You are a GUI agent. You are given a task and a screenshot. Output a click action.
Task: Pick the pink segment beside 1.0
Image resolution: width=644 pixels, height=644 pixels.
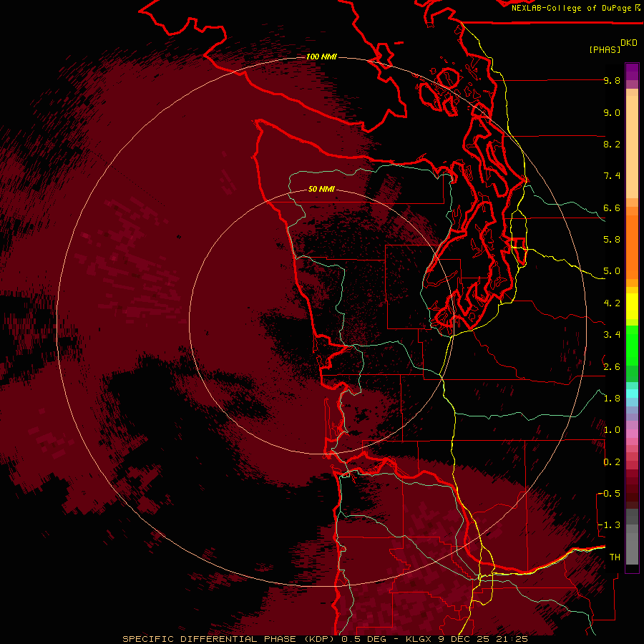coord(632,434)
